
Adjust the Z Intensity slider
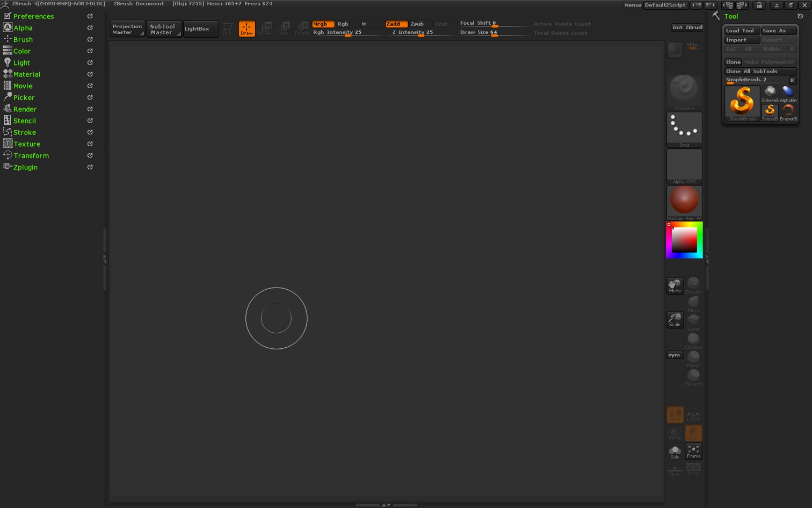coord(420,33)
